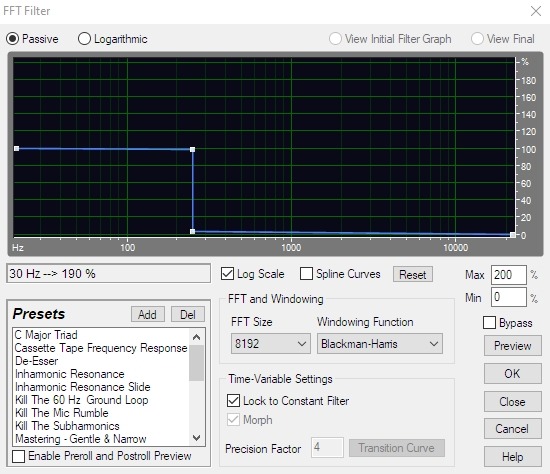Click the 30 Hz --> 190 % readout
Screen dimensions: 550x474
[108, 273]
